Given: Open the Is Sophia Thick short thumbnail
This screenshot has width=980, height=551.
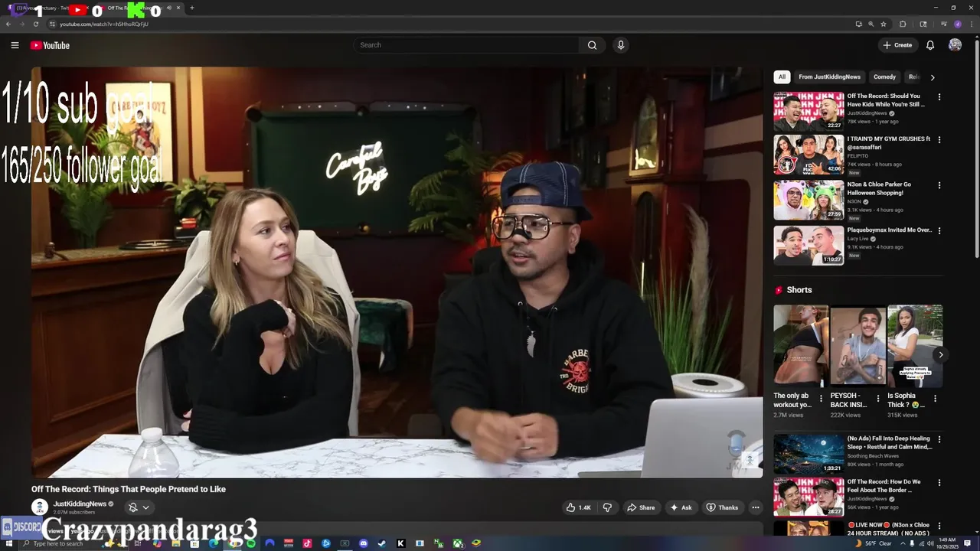Looking at the screenshot, I should [x=915, y=345].
